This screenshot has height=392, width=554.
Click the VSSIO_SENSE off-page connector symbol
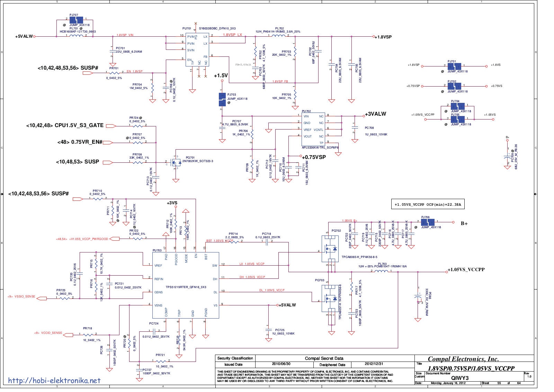tap(42, 298)
